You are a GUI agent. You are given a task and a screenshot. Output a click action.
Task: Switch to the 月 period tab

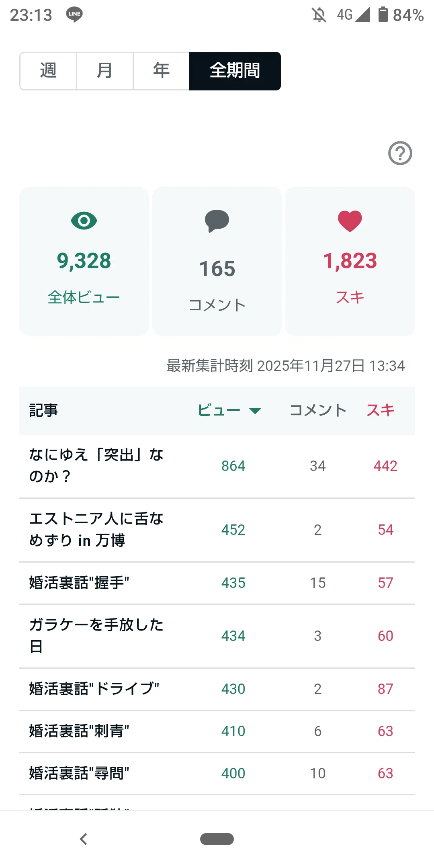click(105, 71)
